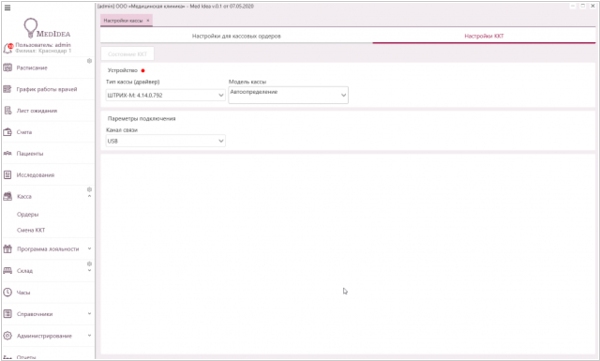Expand the Справочники section
Image resolution: width=600 pixels, height=361 pixels.
(89, 314)
